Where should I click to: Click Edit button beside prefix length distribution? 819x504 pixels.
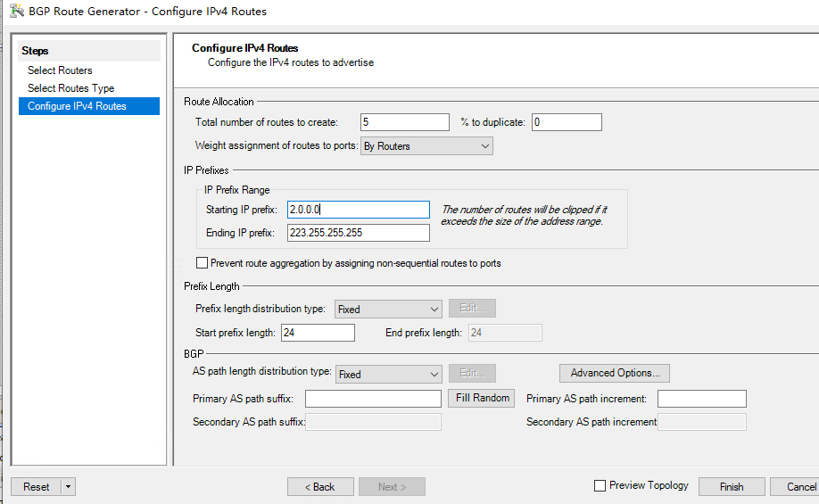click(472, 308)
